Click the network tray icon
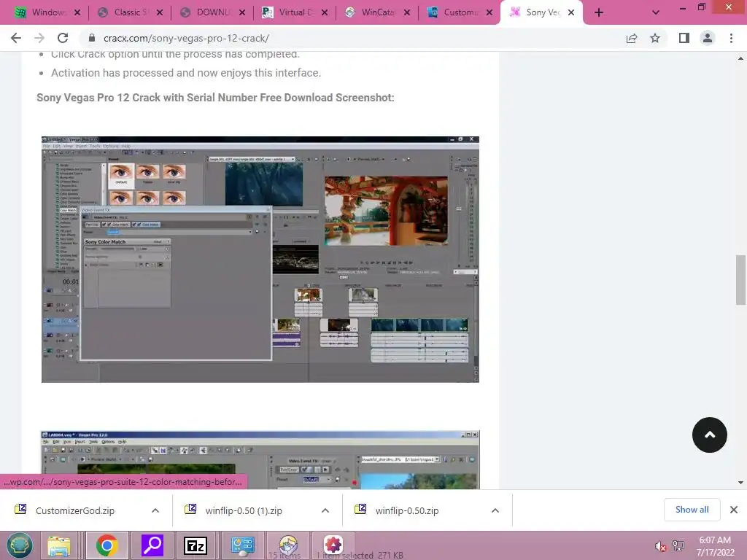This screenshot has height=560, width=747. click(x=678, y=546)
